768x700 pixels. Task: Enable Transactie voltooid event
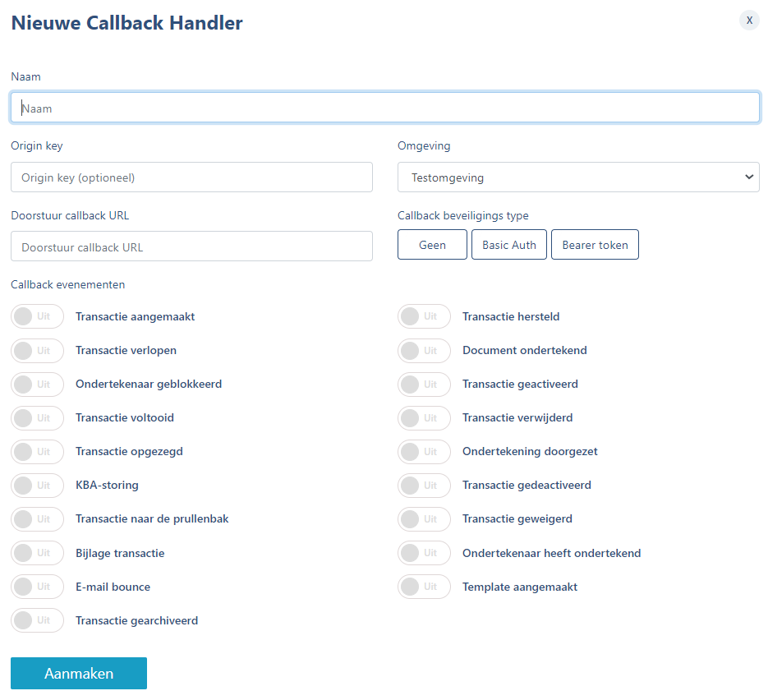pos(37,418)
